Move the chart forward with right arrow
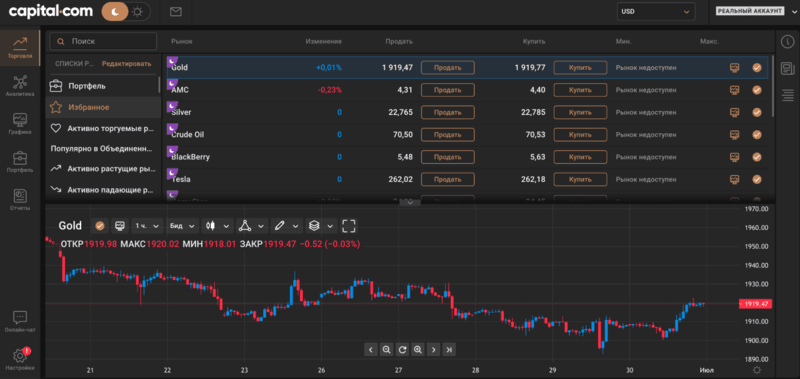The image size is (800, 379). coord(434,349)
